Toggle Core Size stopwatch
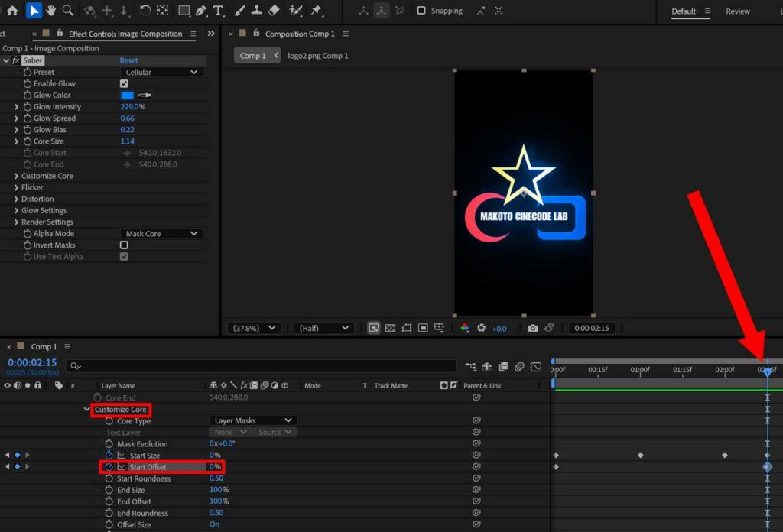 click(28, 141)
